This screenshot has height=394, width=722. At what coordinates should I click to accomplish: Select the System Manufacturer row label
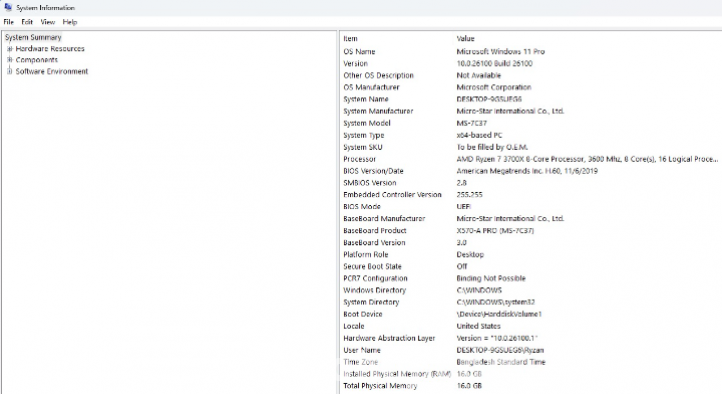(378, 111)
